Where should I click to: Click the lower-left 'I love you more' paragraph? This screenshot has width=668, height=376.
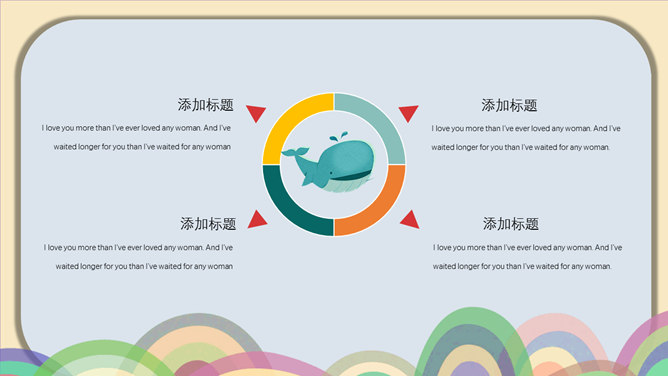click(138, 257)
